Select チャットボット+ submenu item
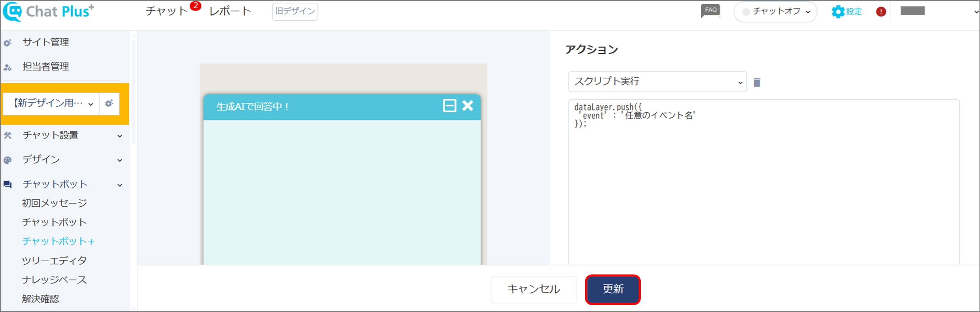Screen dimensions: 980x312 (58, 241)
